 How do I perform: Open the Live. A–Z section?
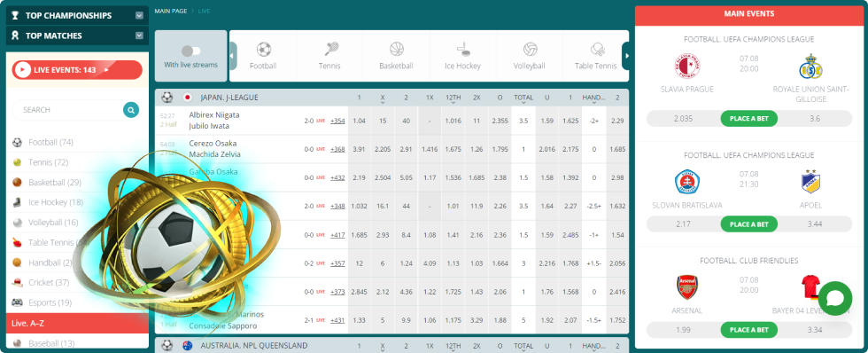[78, 323]
